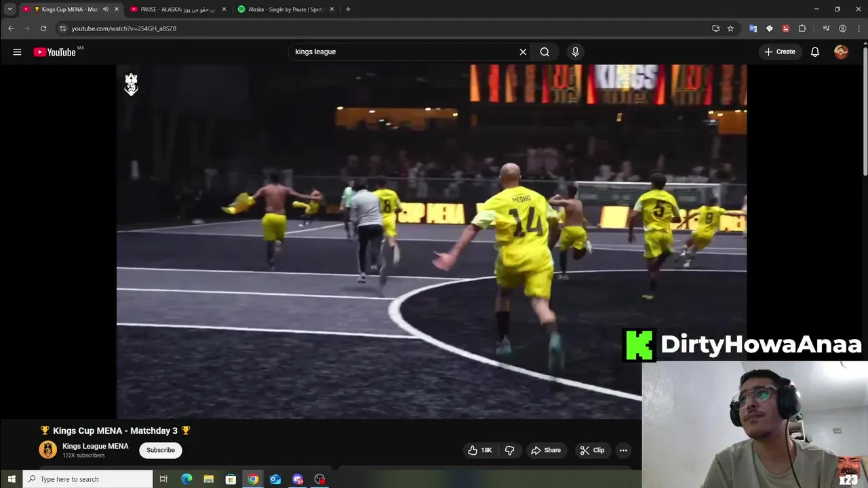The height and width of the screenshot is (488, 868).
Task: Open the YouTube account avatar menu
Action: point(841,52)
